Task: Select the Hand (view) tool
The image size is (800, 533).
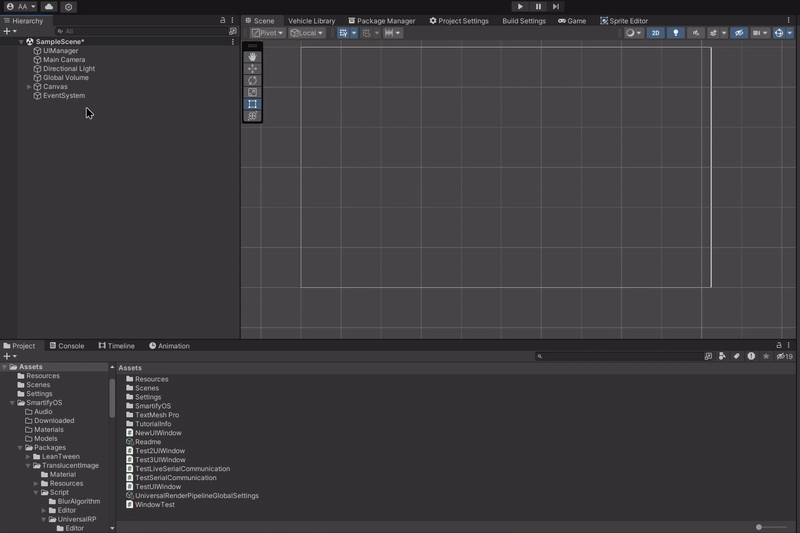Action: click(253, 57)
